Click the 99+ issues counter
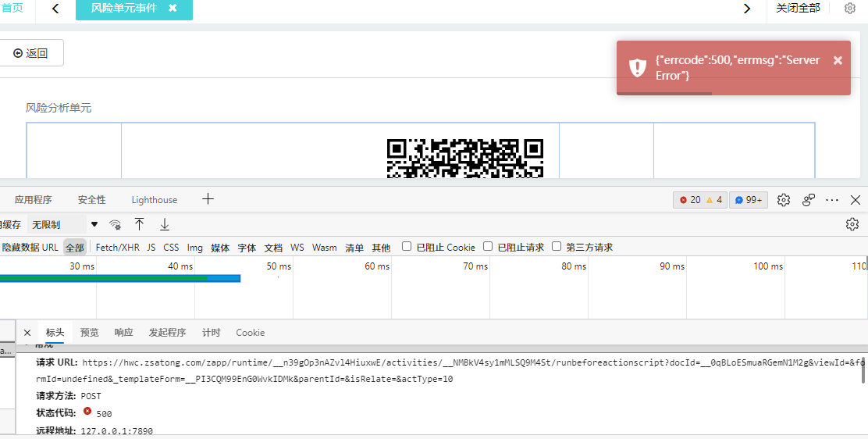 pyautogui.click(x=749, y=199)
